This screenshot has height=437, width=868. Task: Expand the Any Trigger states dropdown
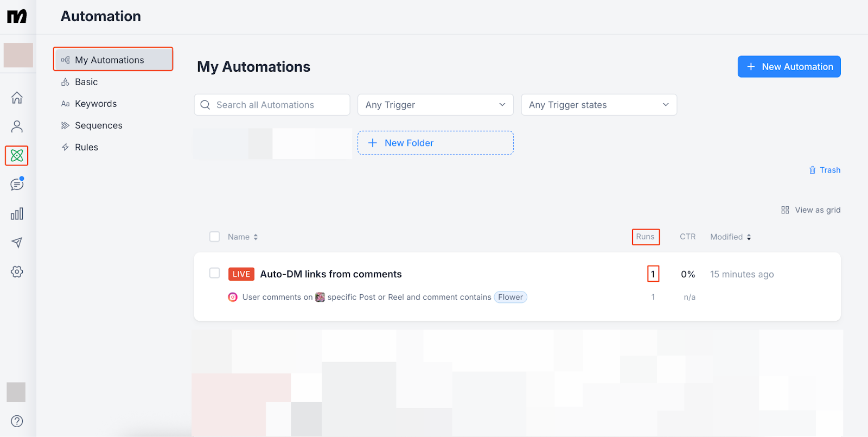tap(599, 105)
